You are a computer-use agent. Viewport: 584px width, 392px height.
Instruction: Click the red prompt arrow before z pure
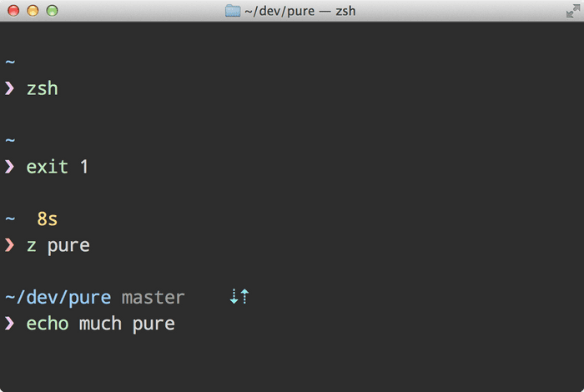click(x=10, y=245)
